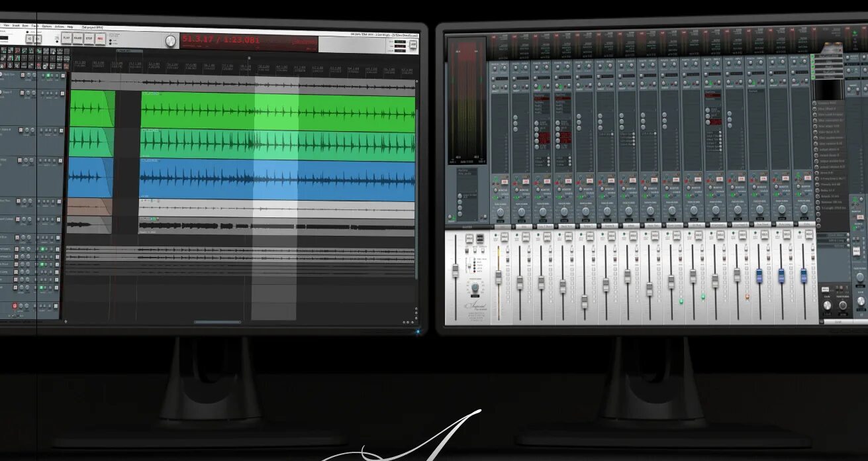
Task: Click the round knob beside the time display
Action: (171, 41)
